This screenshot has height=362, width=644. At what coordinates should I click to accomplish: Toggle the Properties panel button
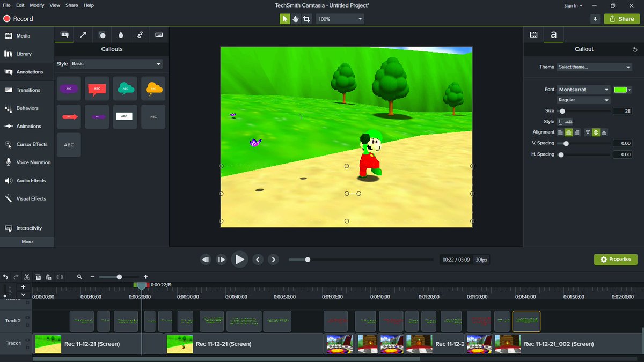coord(616,260)
